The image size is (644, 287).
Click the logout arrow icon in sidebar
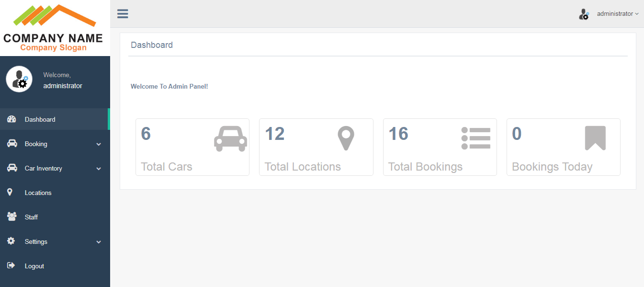tap(11, 266)
